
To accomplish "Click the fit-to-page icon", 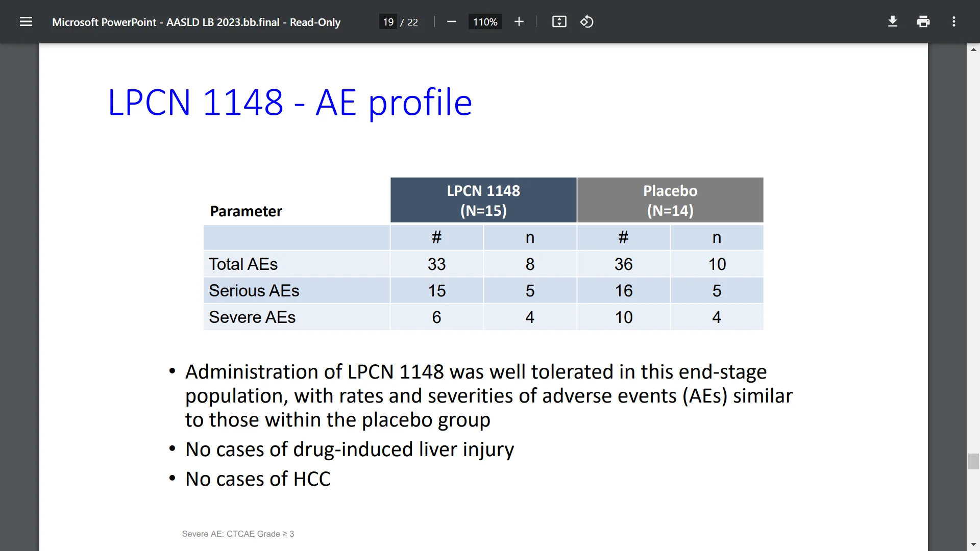I will pyautogui.click(x=559, y=21).
